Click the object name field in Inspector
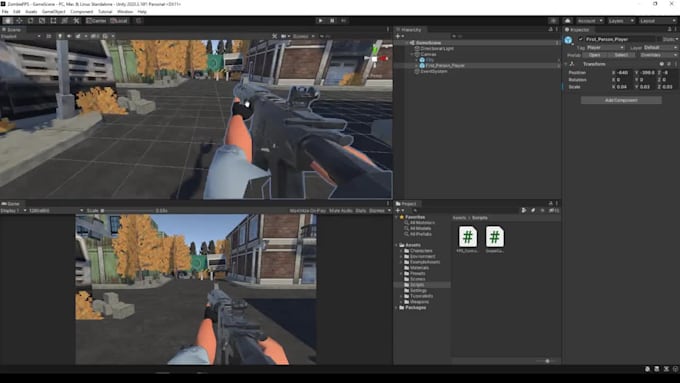The image size is (680, 383). 620,39
